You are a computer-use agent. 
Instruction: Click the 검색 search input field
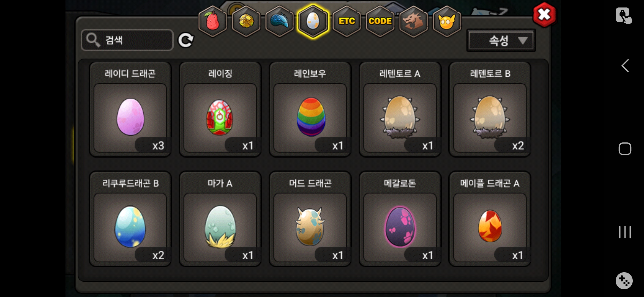[x=127, y=40]
